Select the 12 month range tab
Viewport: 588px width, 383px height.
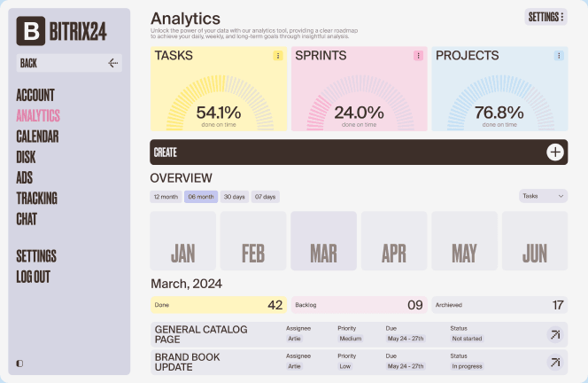(x=166, y=197)
